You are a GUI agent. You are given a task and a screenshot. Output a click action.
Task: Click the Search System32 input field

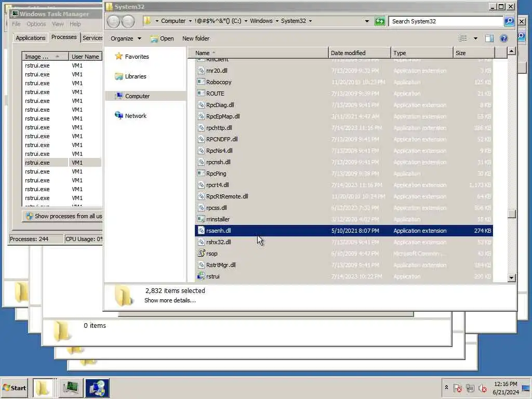point(446,21)
